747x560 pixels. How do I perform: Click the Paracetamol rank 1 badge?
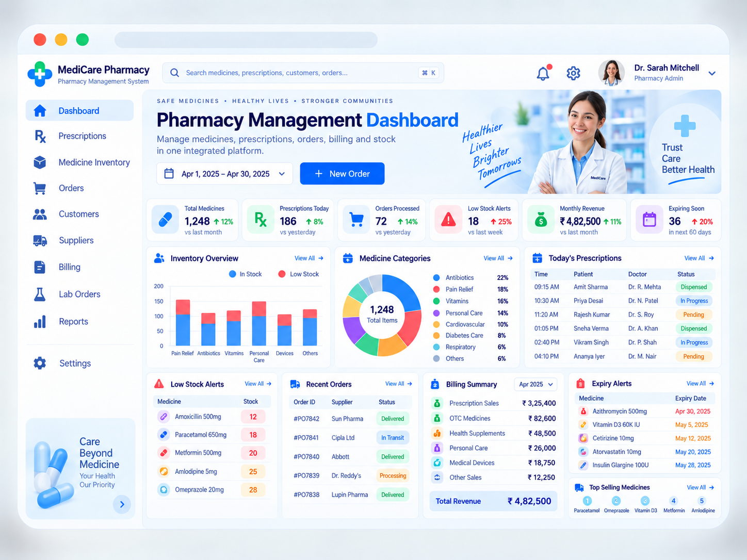click(587, 501)
